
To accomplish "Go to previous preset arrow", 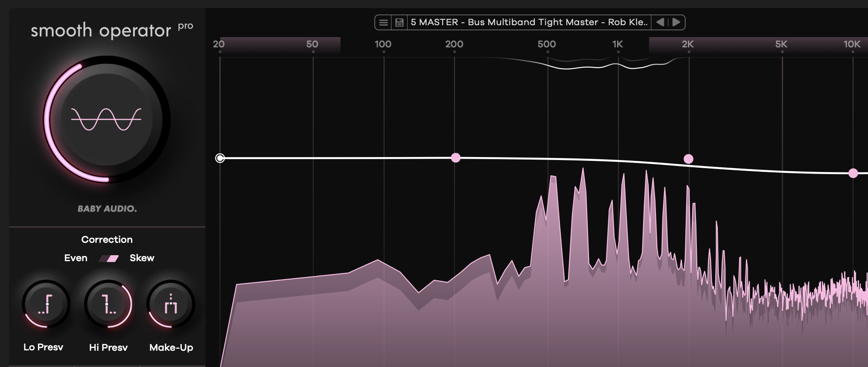I will (x=660, y=22).
